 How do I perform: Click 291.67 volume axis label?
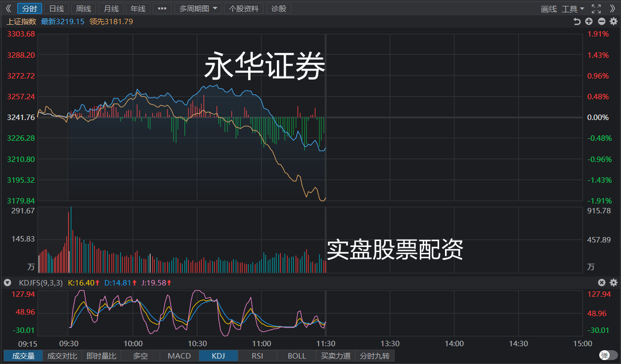click(x=23, y=210)
